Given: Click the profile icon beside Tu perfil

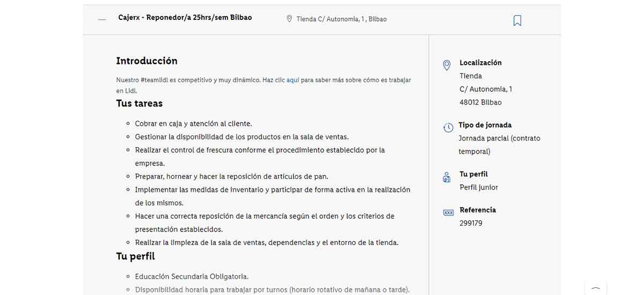Looking at the screenshot, I should [x=447, y=177].
